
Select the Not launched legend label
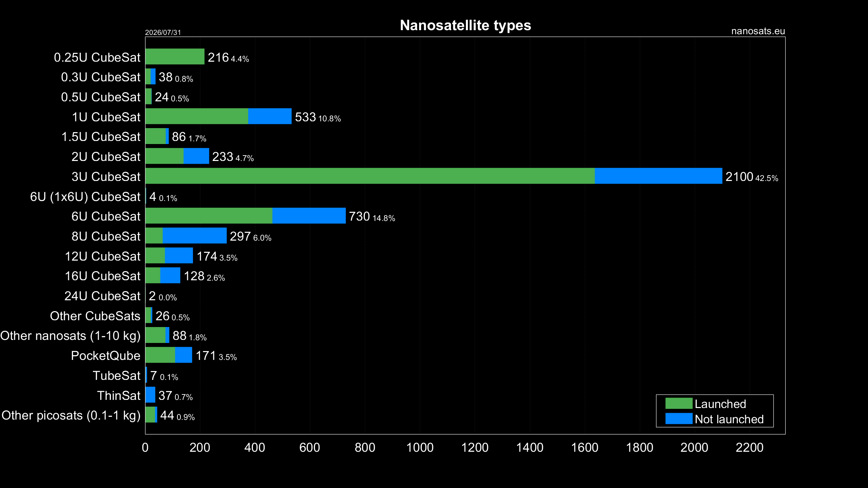pyautogui.click(x=729, y=419)
